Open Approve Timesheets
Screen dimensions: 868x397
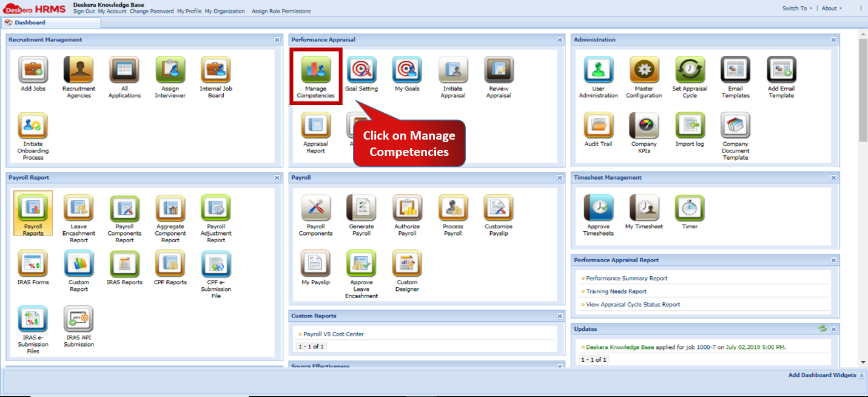coord(597,206)
